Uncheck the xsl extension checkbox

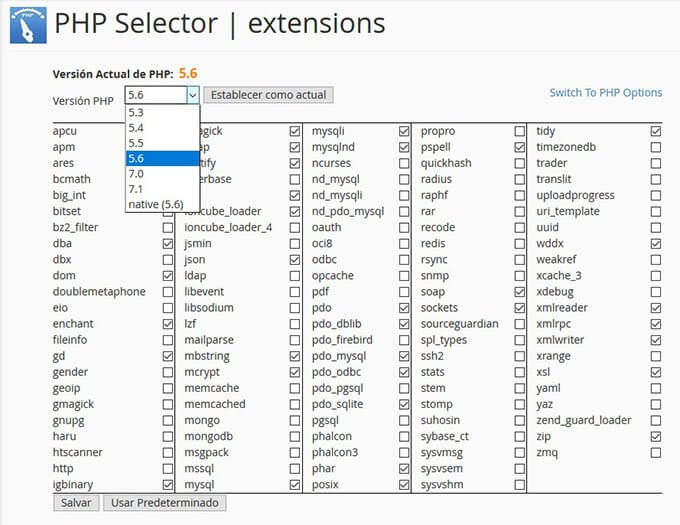click(656, 372)
